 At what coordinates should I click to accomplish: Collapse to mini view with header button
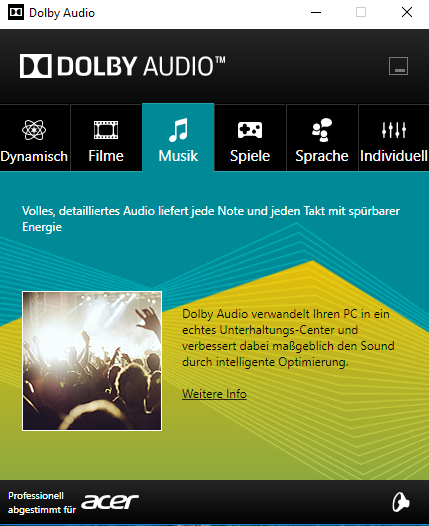point(398,66)
